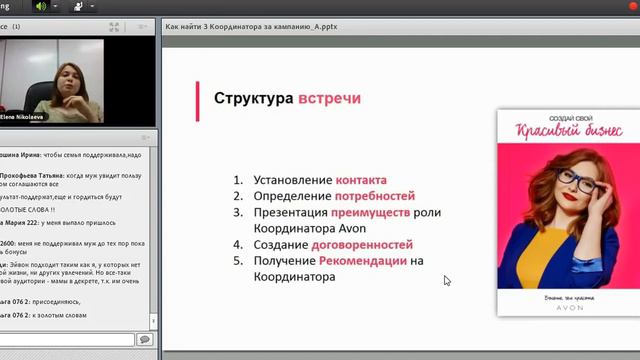Click chat message 'меня не поддерживал муж'

click(x=72, y=248)
